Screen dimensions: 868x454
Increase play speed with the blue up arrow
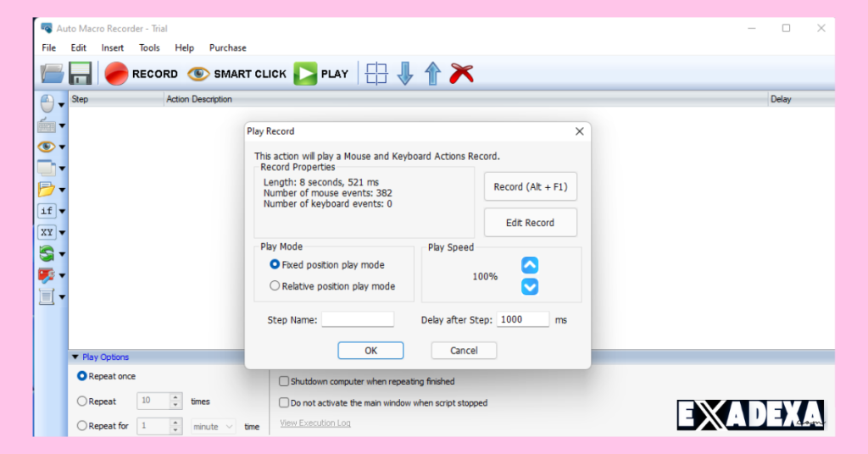point(530,265)
